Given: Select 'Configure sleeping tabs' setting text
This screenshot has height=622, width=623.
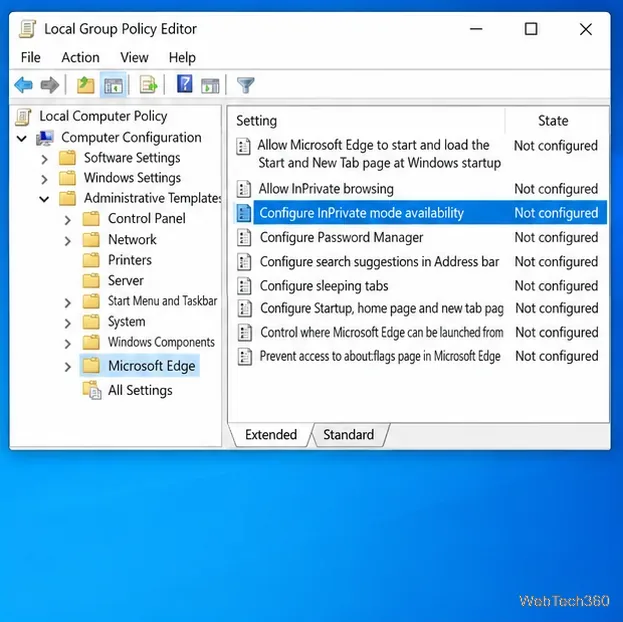Looking at the screenshot, I should [x=324, y=286].
